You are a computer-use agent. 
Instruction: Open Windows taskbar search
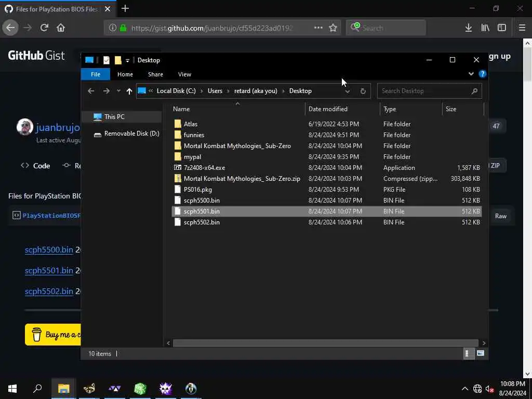tap(37, 389)
